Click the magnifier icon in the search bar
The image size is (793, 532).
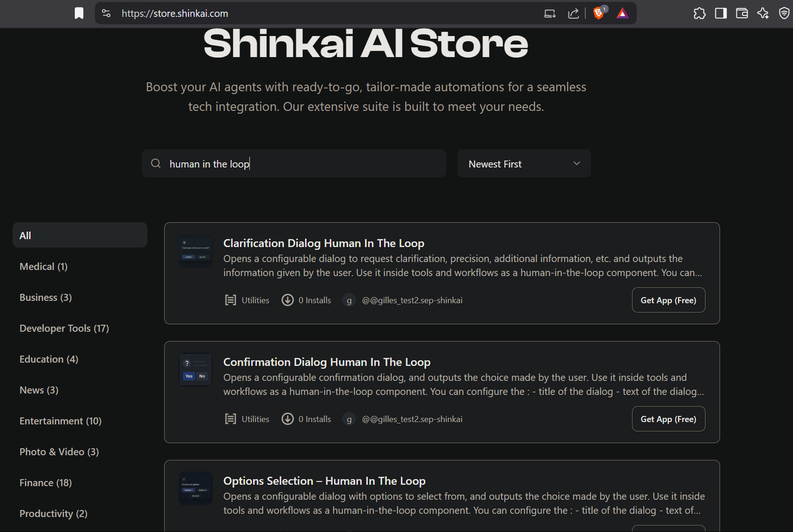pyautogui.click(x=156, y=163)
